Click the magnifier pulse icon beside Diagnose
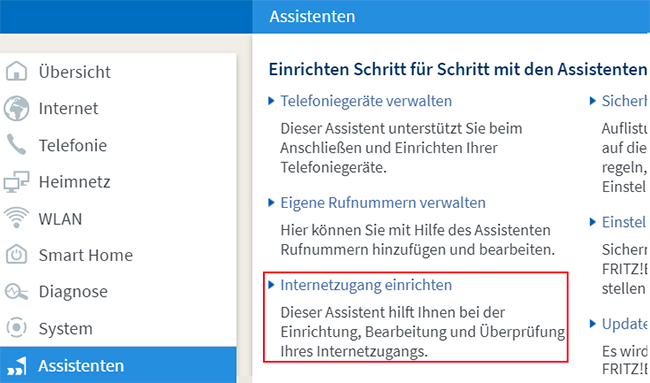 point(16,291)
